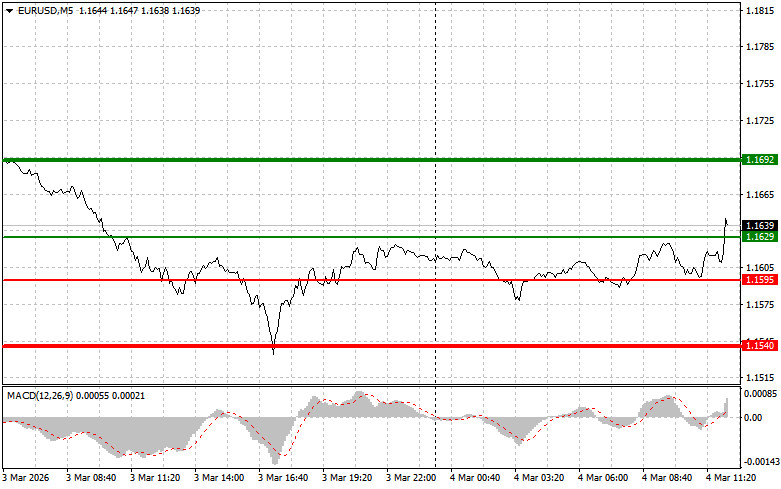
Task: Click the 4 Mar 08:40 time label
Action: (667, 478)
